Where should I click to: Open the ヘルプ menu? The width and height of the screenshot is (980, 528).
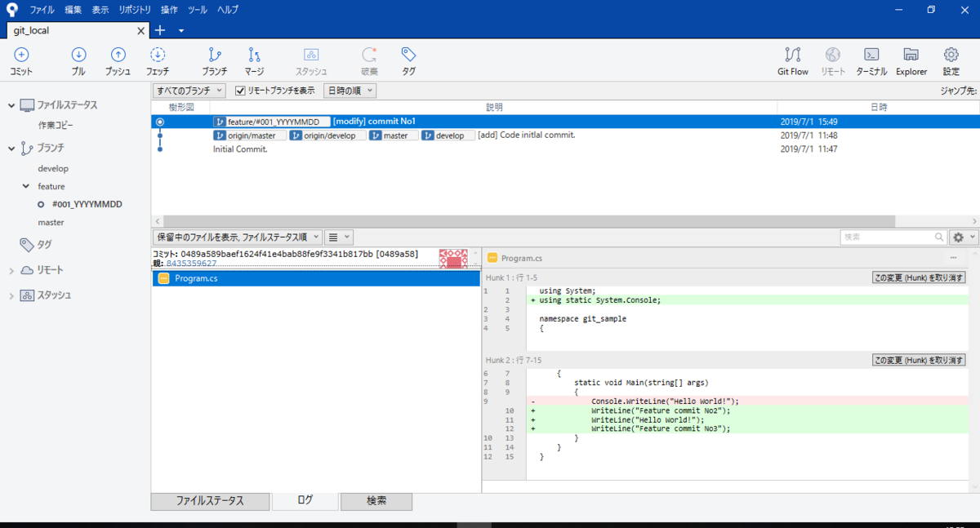click(x=227, y=10)
